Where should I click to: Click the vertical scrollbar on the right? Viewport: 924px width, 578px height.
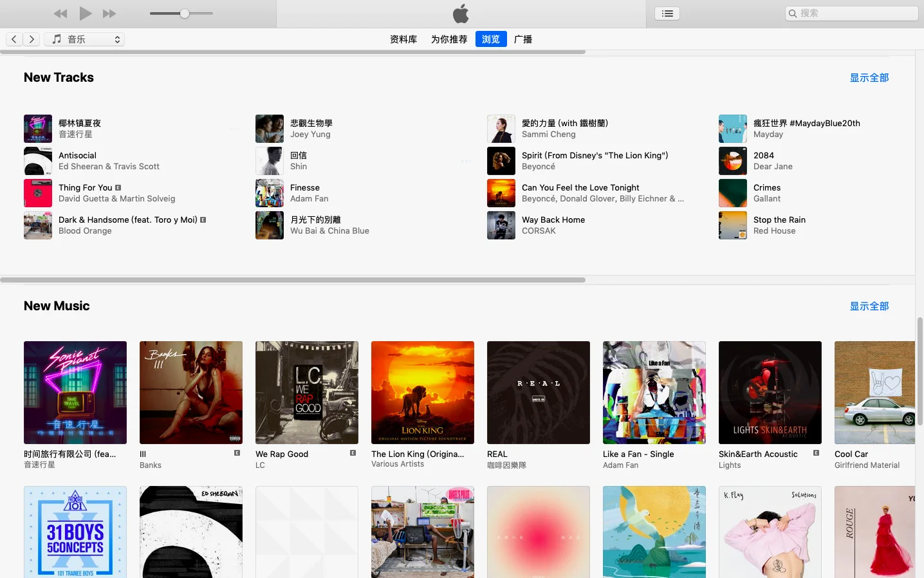[920, 371]
